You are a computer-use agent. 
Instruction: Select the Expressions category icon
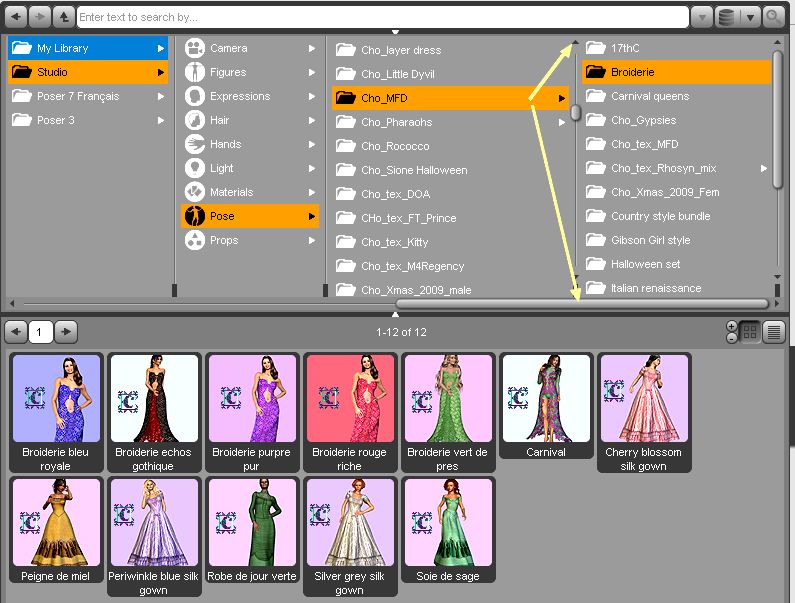(195, 96)
